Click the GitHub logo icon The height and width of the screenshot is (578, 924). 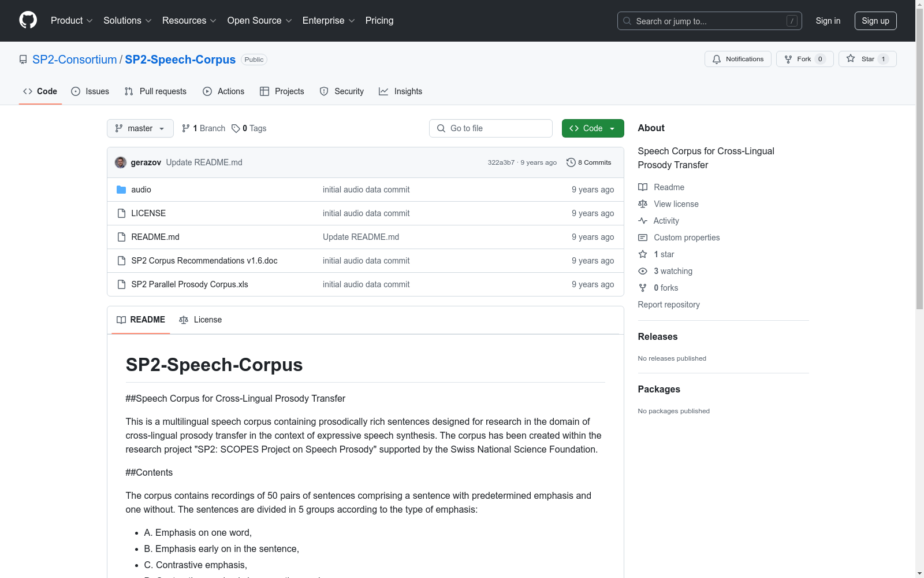pyautogui.click(x=28, y=20)
